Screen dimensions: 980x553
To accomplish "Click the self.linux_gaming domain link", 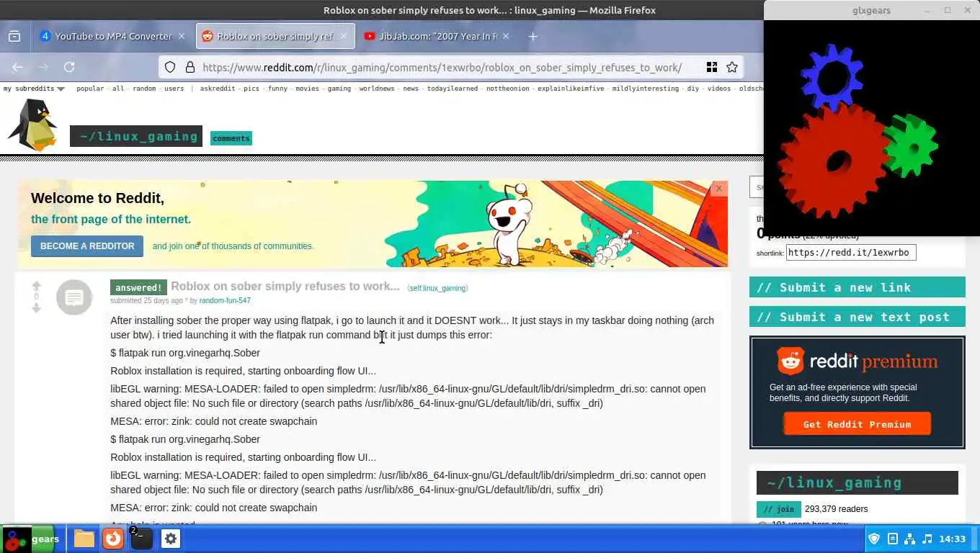I will (438, 288).
